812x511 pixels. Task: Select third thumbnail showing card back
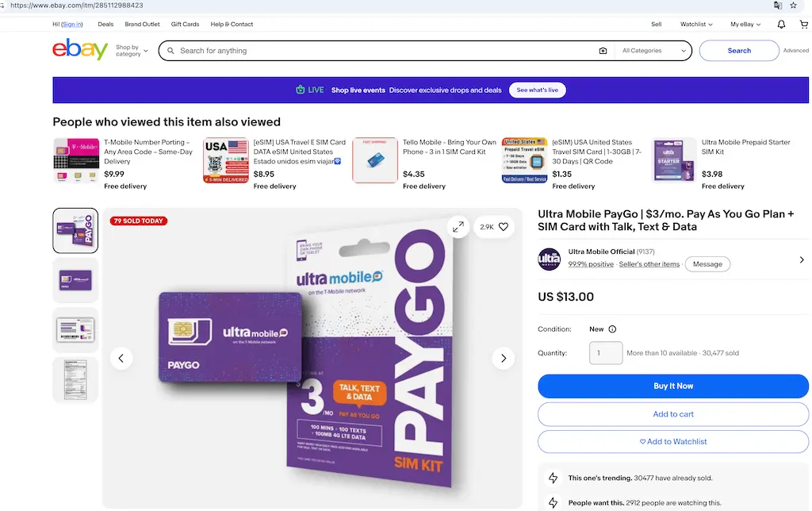(x=75, y=329)
